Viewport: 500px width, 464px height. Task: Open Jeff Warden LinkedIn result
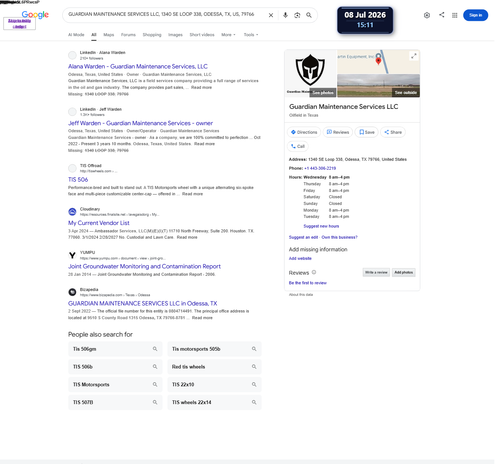tap(140, 123)
